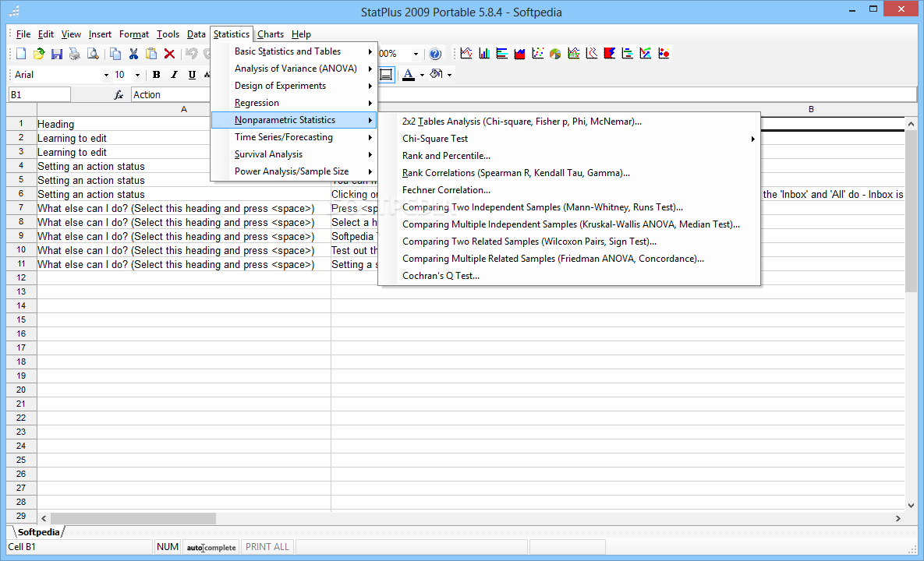Insert a horizontal bar chart
This screenshot has height=561, width=924.
pos(502,54)
